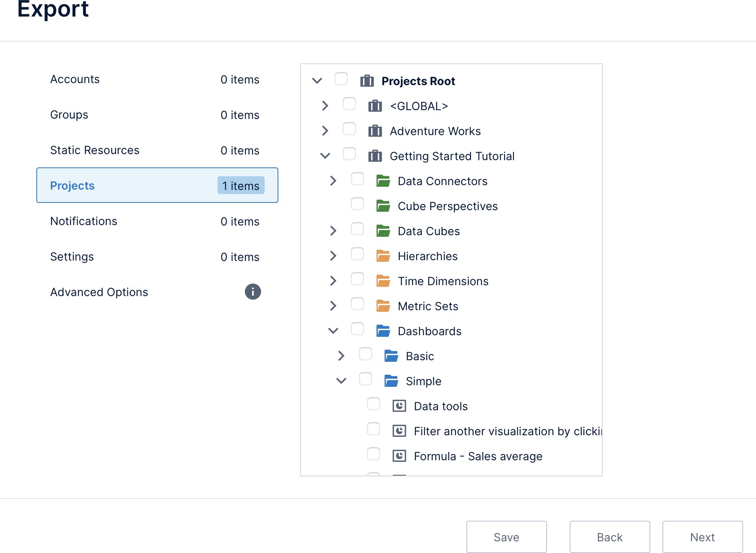Click the Advanced Options info icon
This screenshot has width=756, height=553.
(253, 292)
